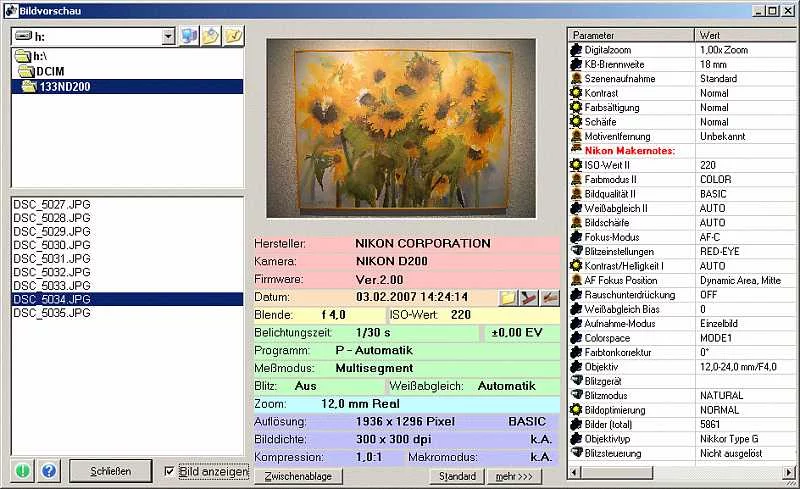Click the folder icon with circular arrow
The height and width of the screenshot is (489, 800).
tap(211, 37)
